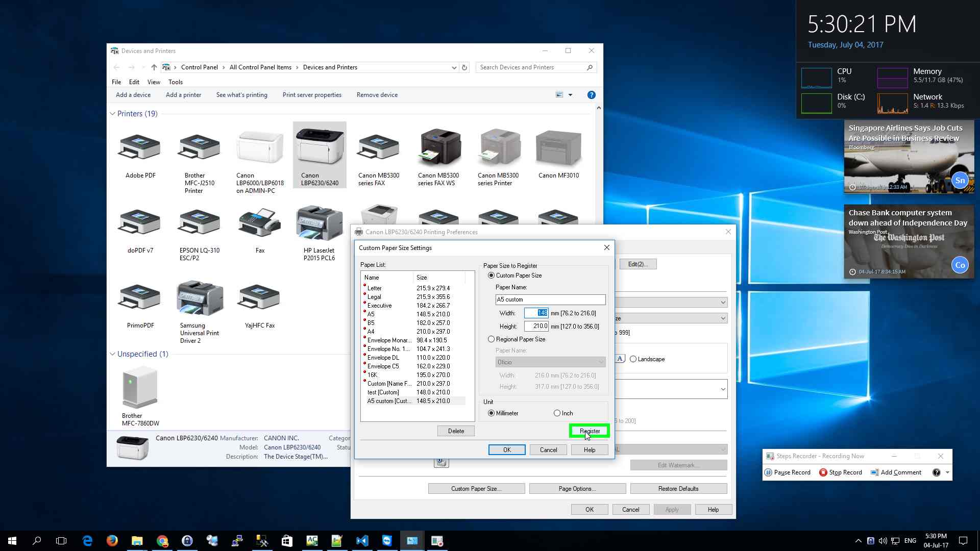Click Add a printer in toolbar
980x551 pixels.
coord(183,95)
